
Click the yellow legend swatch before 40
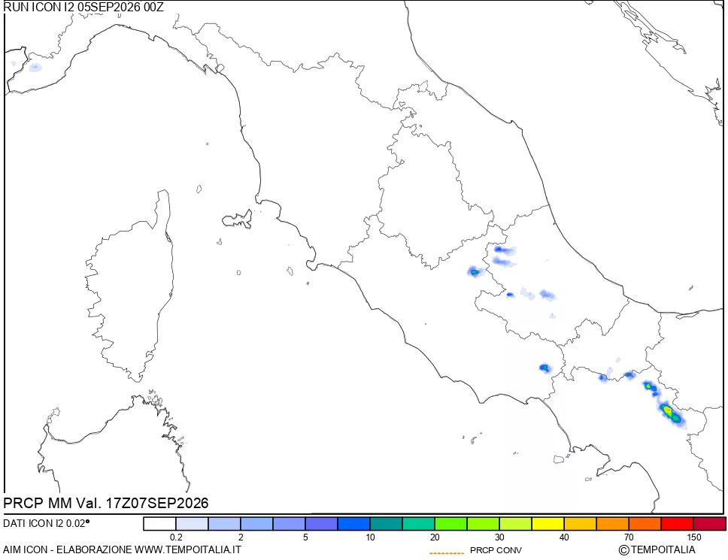coord(548,524)
